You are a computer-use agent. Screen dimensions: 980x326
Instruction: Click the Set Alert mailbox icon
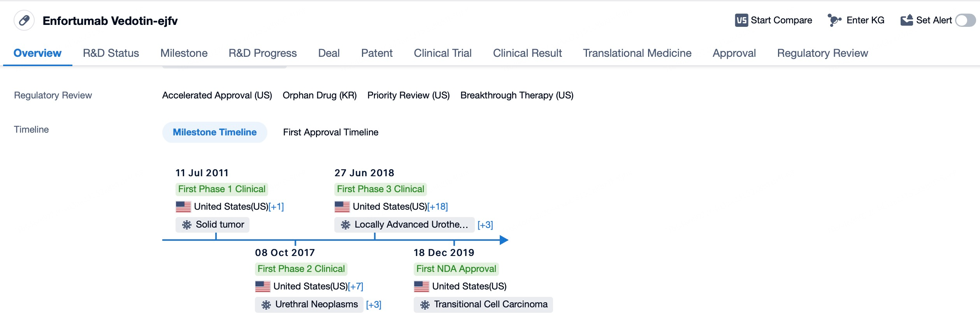pyautogui.click(x=906, y=20)
